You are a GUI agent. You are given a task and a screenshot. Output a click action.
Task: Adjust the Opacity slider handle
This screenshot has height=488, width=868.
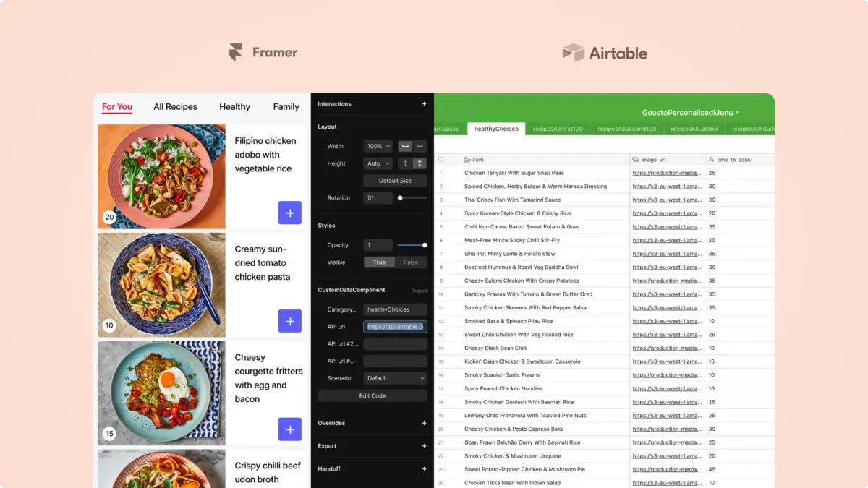[425, 245]
